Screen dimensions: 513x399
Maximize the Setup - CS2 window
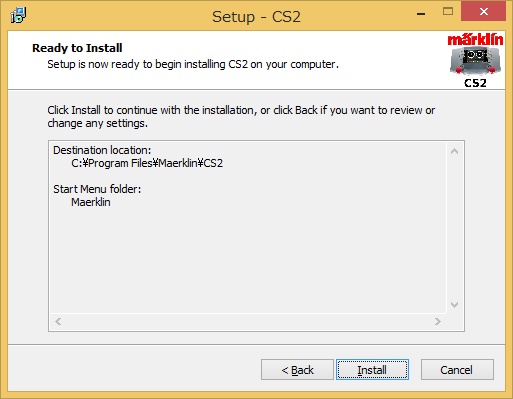448,12
